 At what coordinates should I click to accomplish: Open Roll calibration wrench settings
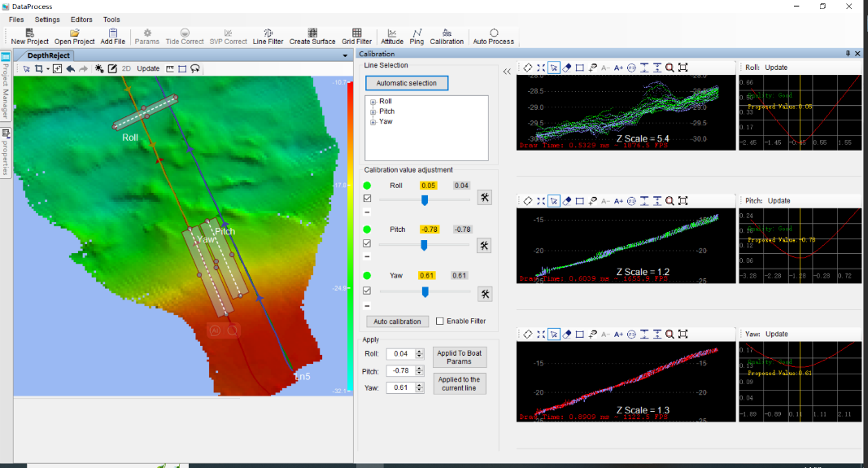click(x=484, y=198)
